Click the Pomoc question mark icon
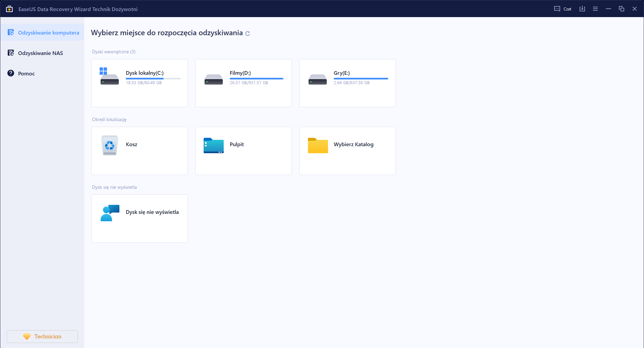This screenshot has height=348, width=644. tap(11, 73)
